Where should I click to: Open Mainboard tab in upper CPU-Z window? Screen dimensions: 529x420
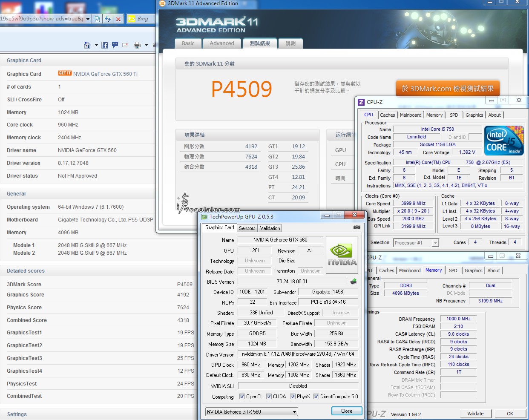click(x=411, y=115)
